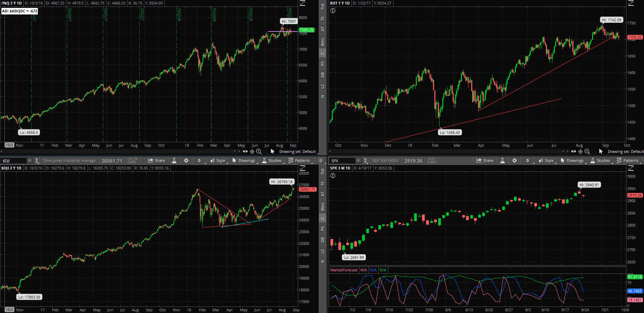Open the Trd side tab of /NQ chart
The height and width of the screenshot is (313, 644).
323,6
